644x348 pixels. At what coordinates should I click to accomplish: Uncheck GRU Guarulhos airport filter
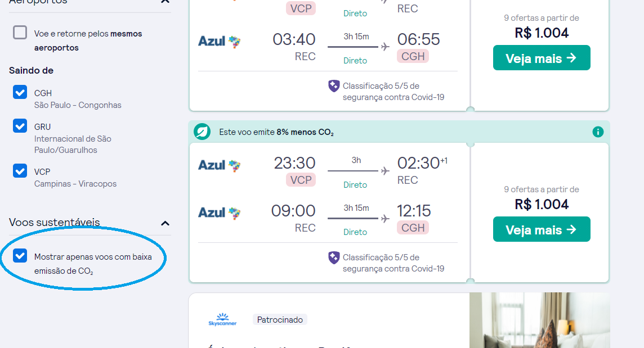tap(20, 126)
